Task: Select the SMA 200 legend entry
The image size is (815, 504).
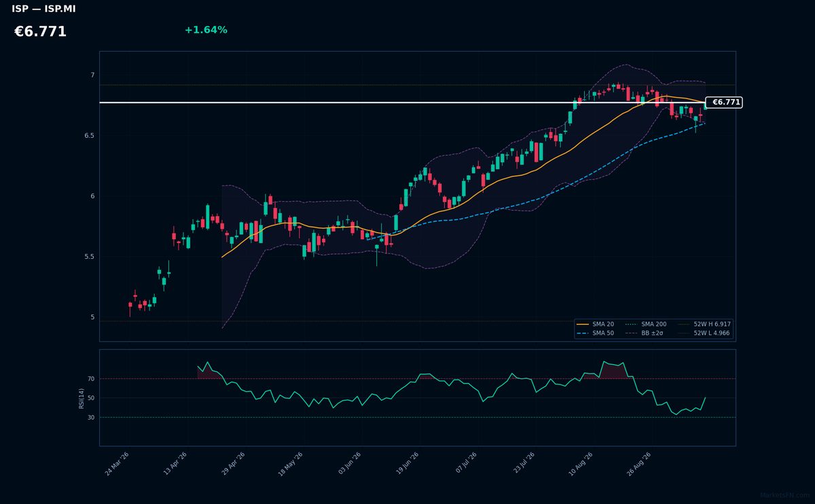Action: (x=645, y=325)
